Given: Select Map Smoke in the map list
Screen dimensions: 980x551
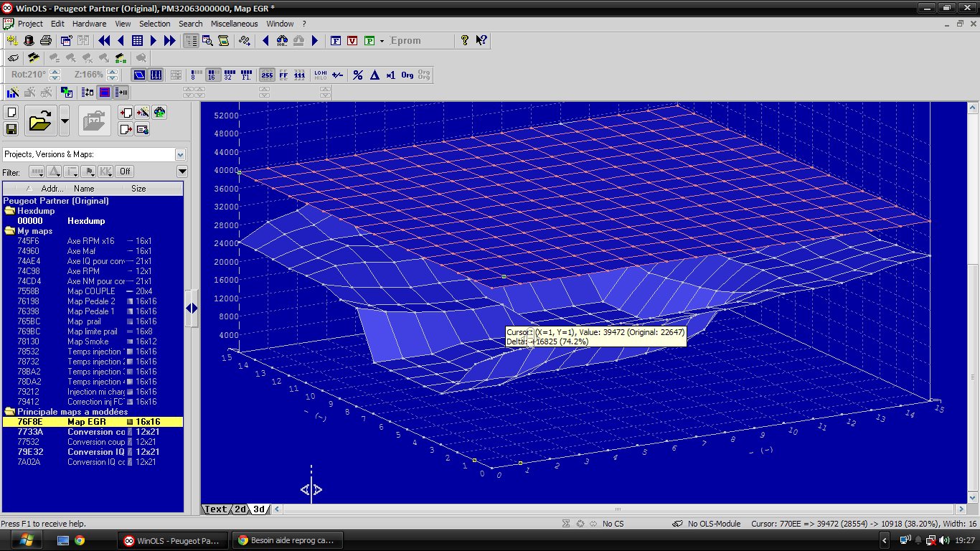Looking at the screenshot, I should [x=88, y=342].
